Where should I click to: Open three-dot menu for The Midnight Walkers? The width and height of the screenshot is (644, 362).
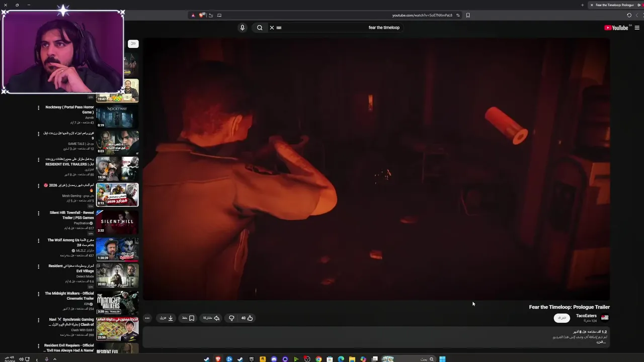tap(38, 294)
